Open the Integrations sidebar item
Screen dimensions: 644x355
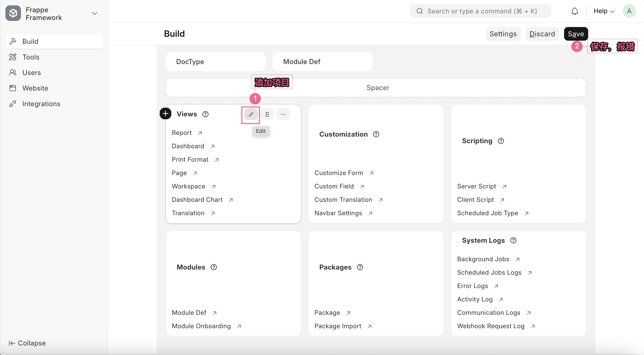point(54,104)
